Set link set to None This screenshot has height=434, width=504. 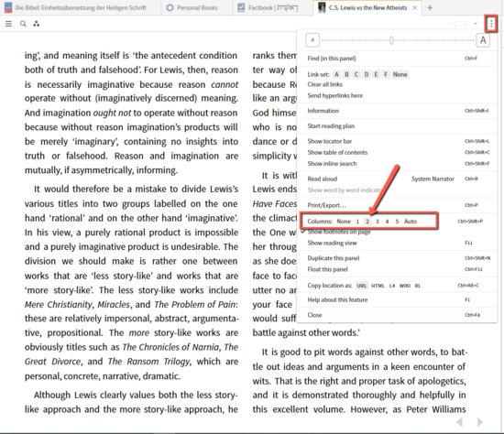pyautogui.click(x=400, y=74)
